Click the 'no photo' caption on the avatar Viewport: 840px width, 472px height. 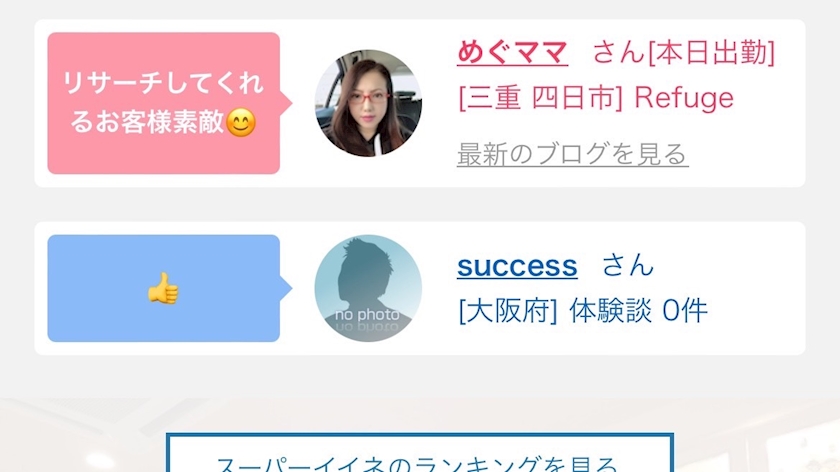click(368, 314)
